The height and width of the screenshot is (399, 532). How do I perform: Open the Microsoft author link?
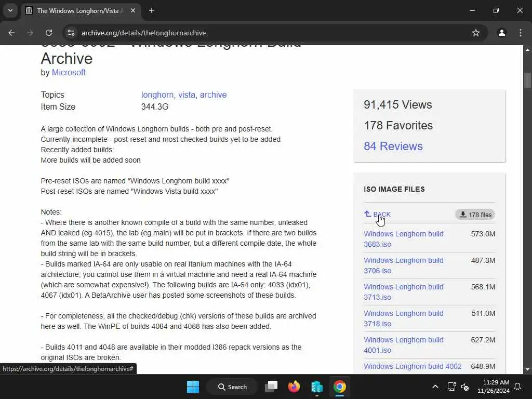pyautogui.click(x=69, y=73)
